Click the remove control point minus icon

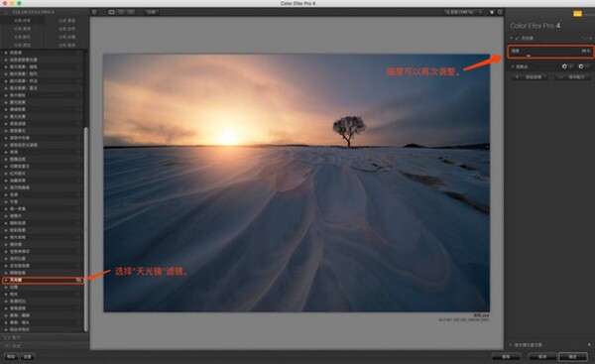581,66
